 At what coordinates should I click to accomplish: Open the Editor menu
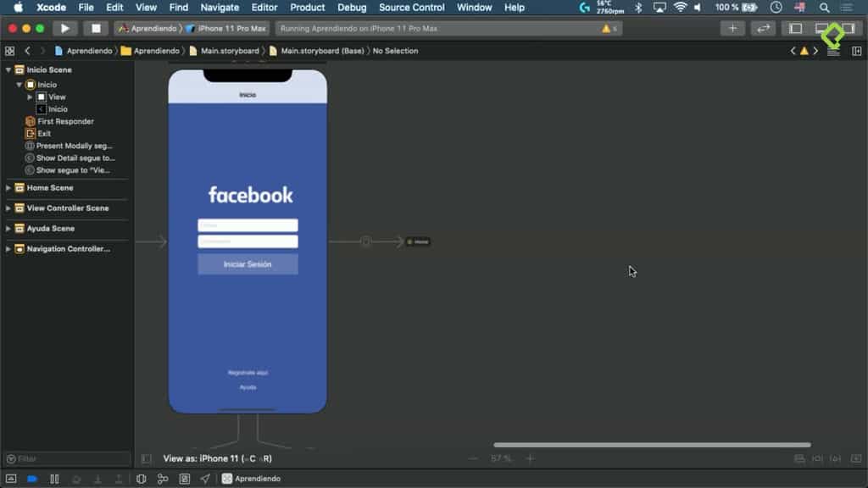[x=264, y=8]
